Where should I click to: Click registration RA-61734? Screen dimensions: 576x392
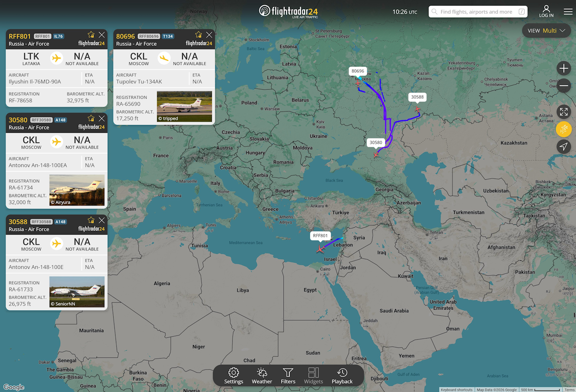pyautogui.click(x=21, y=188)
